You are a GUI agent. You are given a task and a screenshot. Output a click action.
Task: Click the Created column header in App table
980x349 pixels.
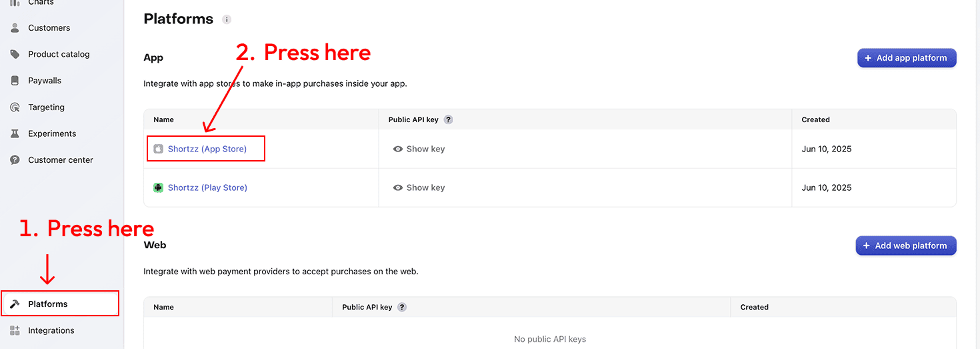[x=815, y=120]
